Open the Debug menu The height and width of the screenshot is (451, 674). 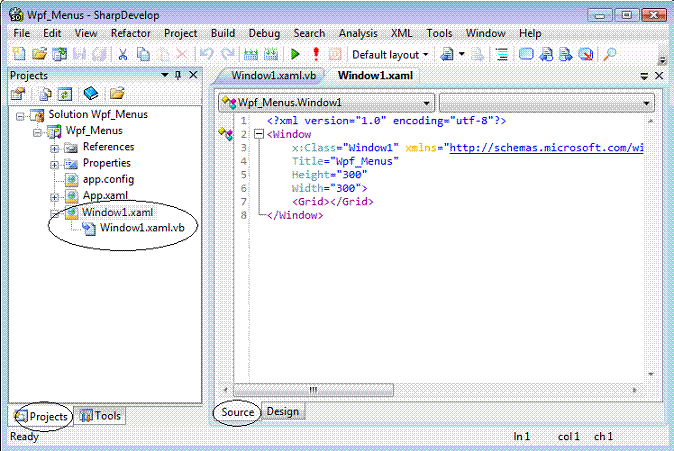point(264,33)
